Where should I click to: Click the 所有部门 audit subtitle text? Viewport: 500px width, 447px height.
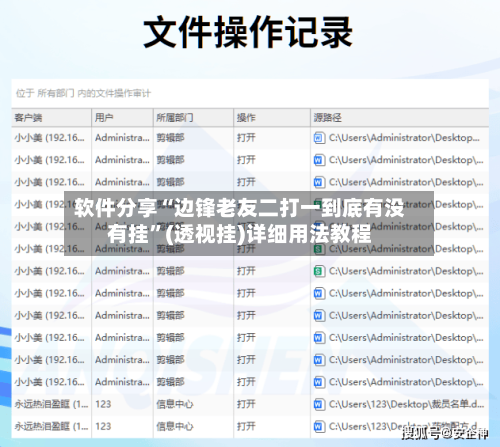[x=83, y=93]
